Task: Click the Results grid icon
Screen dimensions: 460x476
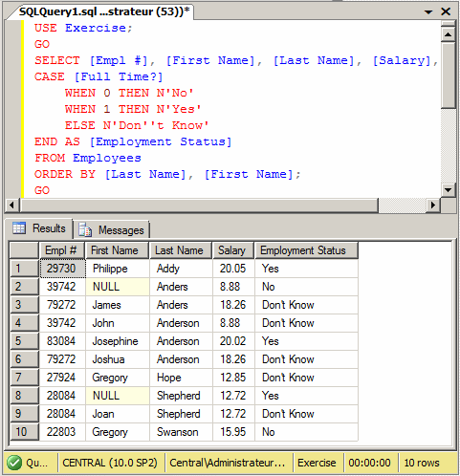Action: tap(19, 228)
